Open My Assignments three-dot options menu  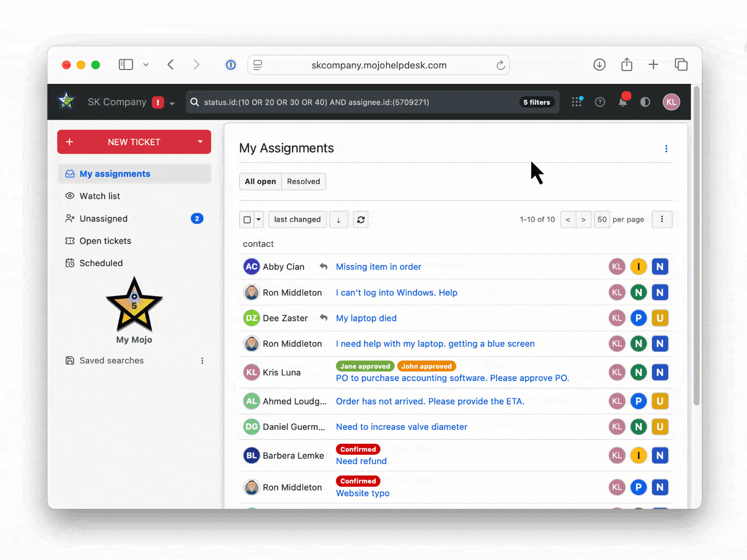[x=666, y=149]
